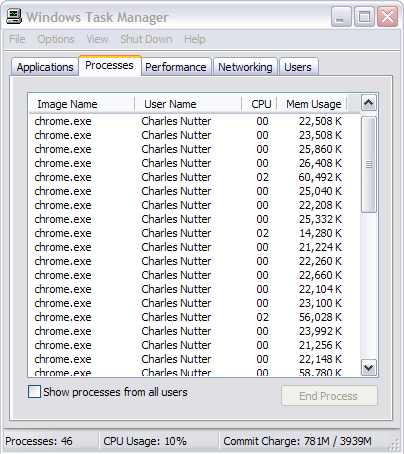This screenshot has height=454, width=404.
Task: Click the Commit Charge status bar entry
Action: [x=297, y=441]
